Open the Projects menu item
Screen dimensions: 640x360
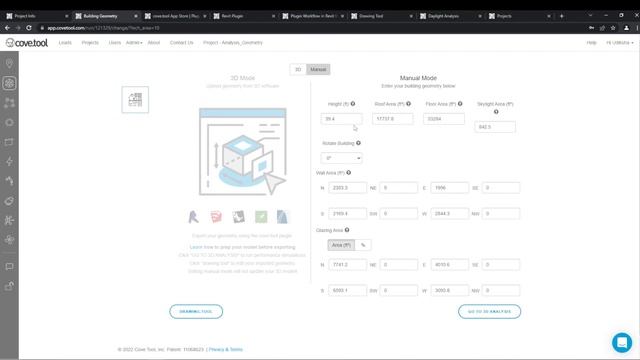click(x=90, y=42)
